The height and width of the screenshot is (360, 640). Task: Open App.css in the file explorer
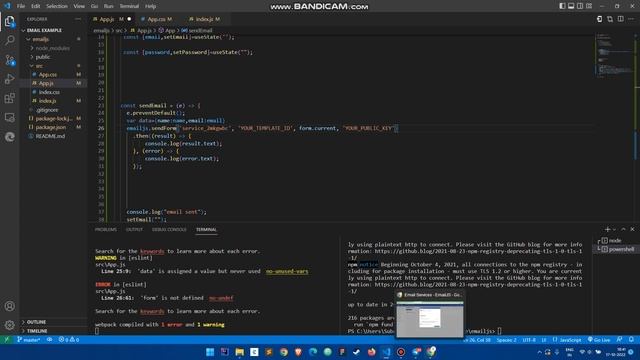click(53, 75)
